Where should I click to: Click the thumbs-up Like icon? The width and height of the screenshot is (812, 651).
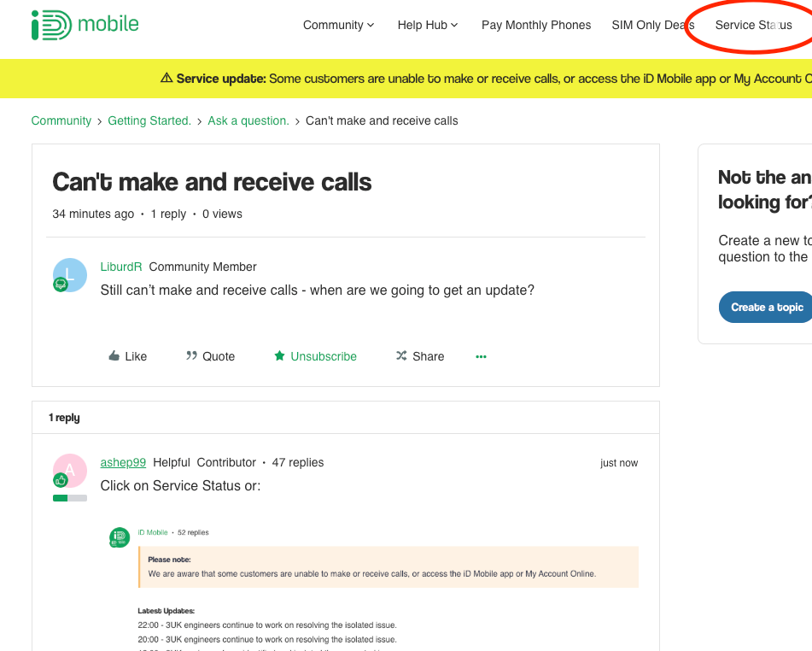[x=114, y=355]
